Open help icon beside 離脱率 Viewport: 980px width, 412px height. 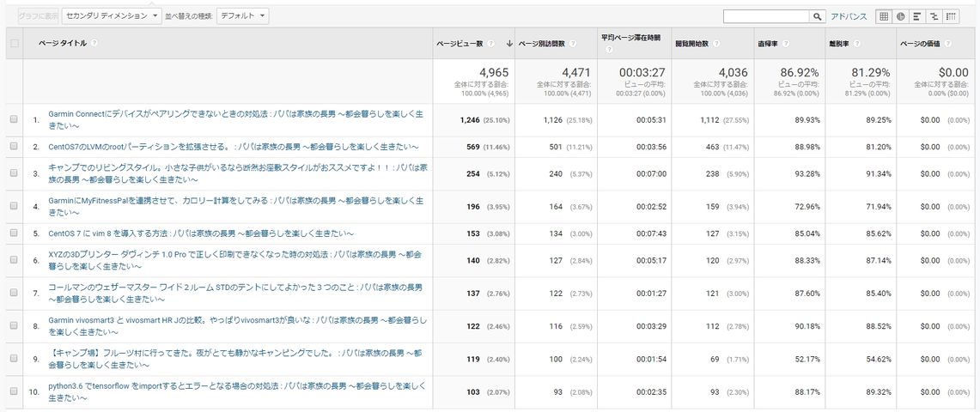coord(856,44)
